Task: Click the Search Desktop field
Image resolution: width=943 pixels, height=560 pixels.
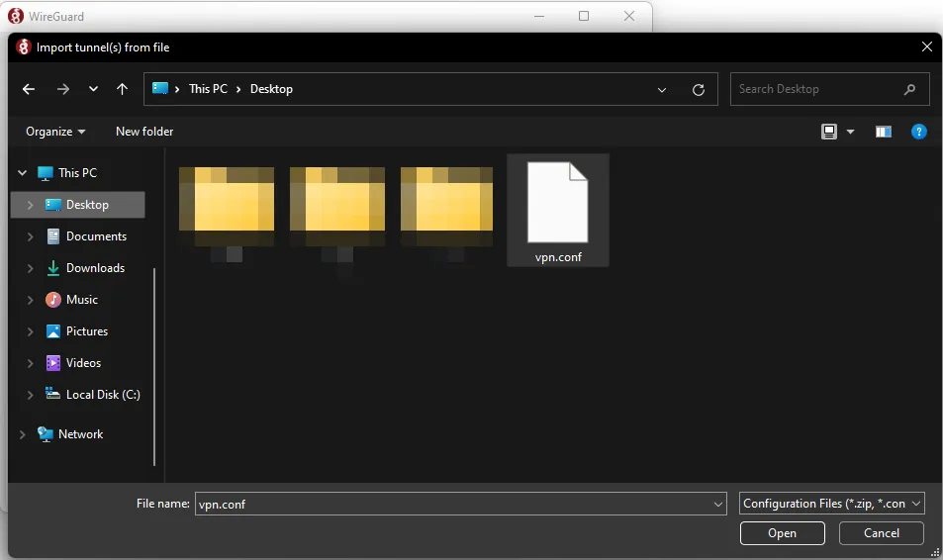Action: [829, 89]
